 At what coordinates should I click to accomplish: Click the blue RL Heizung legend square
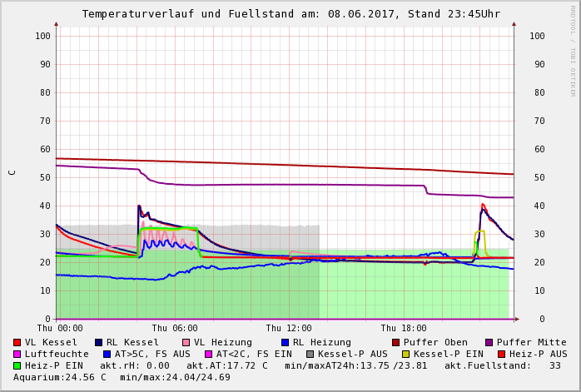286,342
